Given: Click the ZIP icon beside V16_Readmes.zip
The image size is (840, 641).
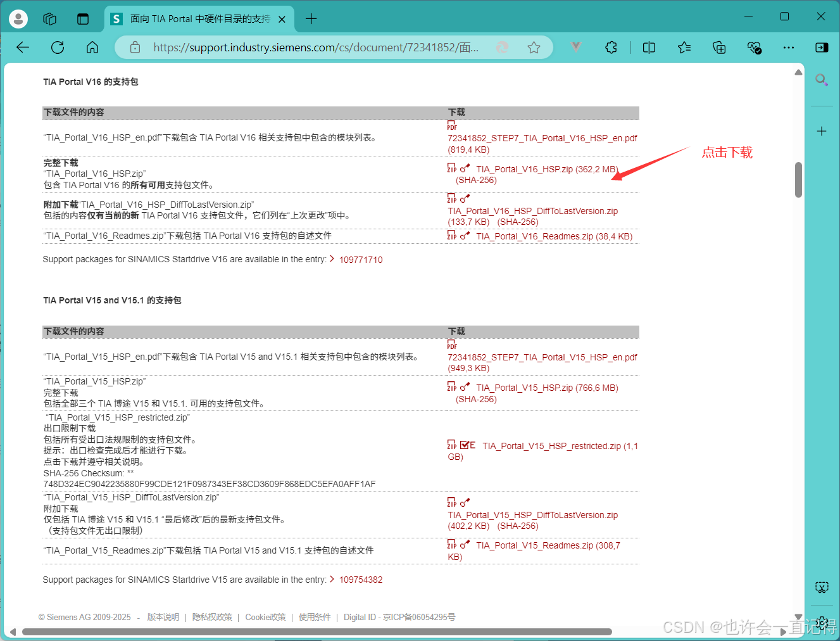Looking at the screenshot, I should (x=452, y=235).
